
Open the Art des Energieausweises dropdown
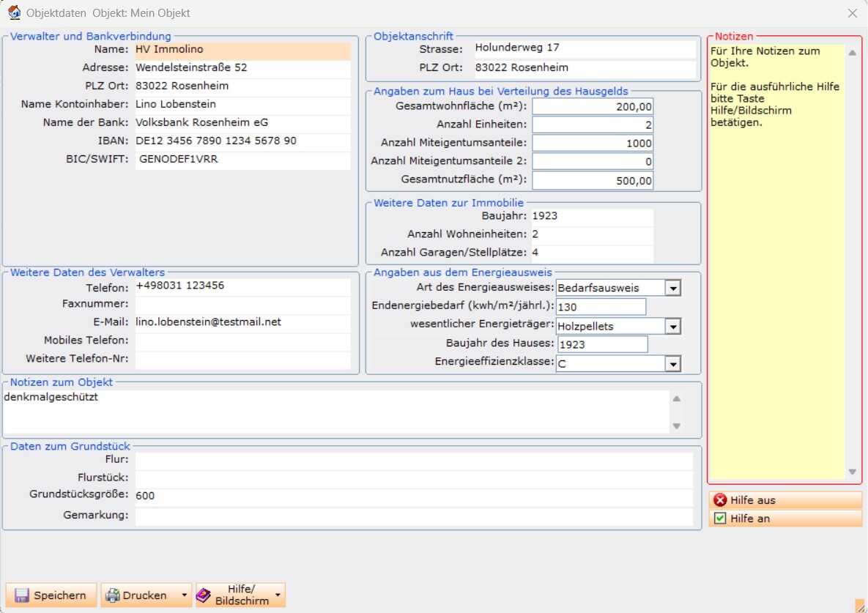click(x=672, y=288)
